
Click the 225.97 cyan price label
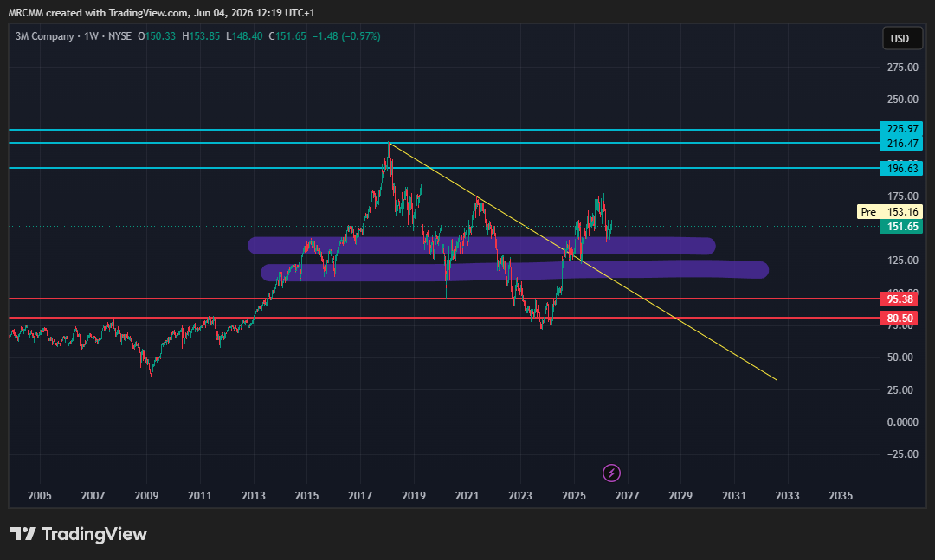point(901,129)
